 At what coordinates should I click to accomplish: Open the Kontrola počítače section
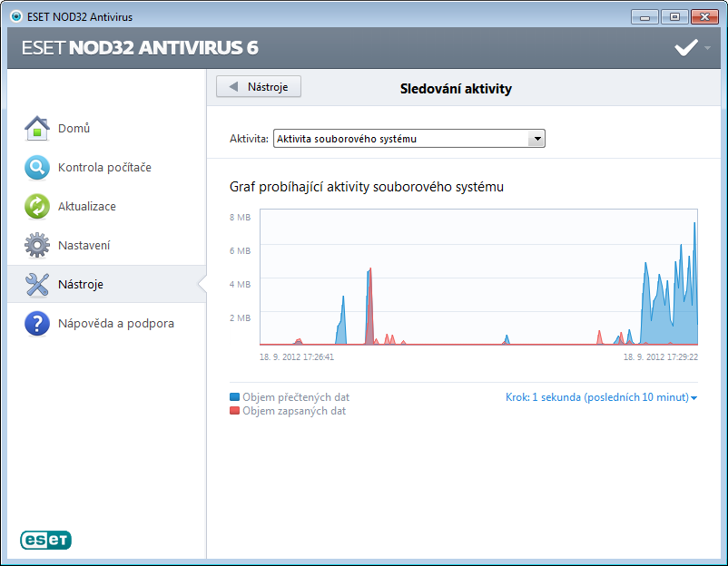point(106,168)
